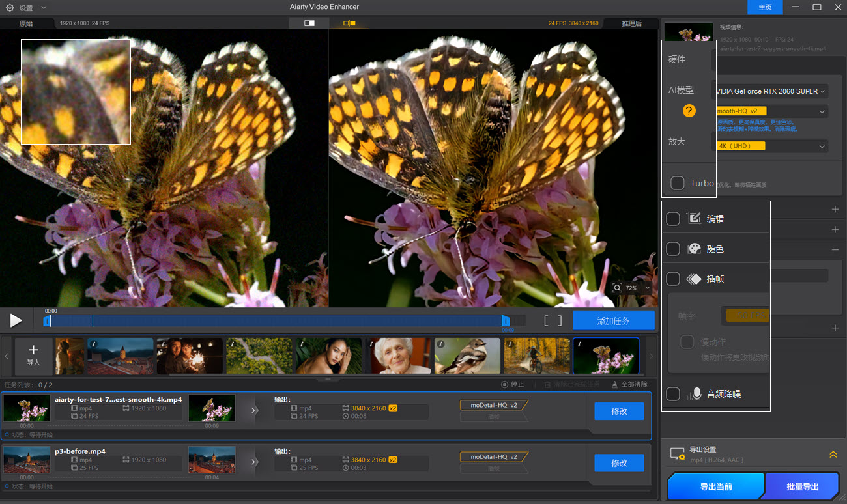Screen dimensions: 847x504
Task: Expand the arrow next to 设置
Action: click(44, 8)
